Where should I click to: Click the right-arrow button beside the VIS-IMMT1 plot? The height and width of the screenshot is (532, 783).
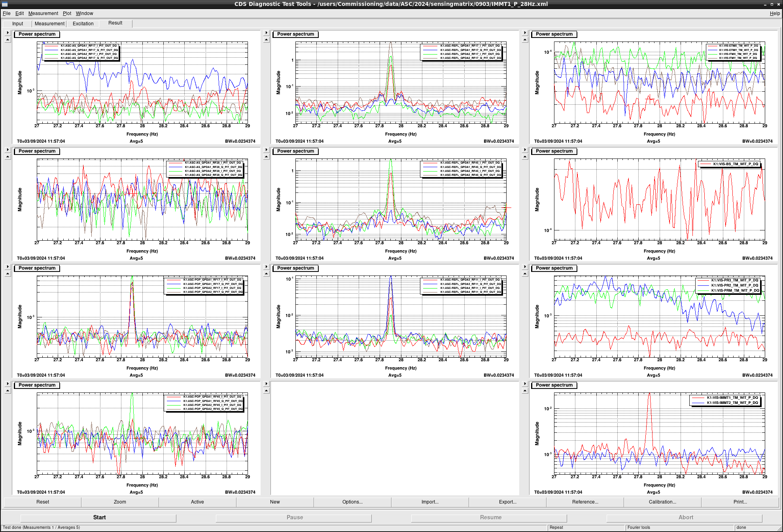pos(525,384)
